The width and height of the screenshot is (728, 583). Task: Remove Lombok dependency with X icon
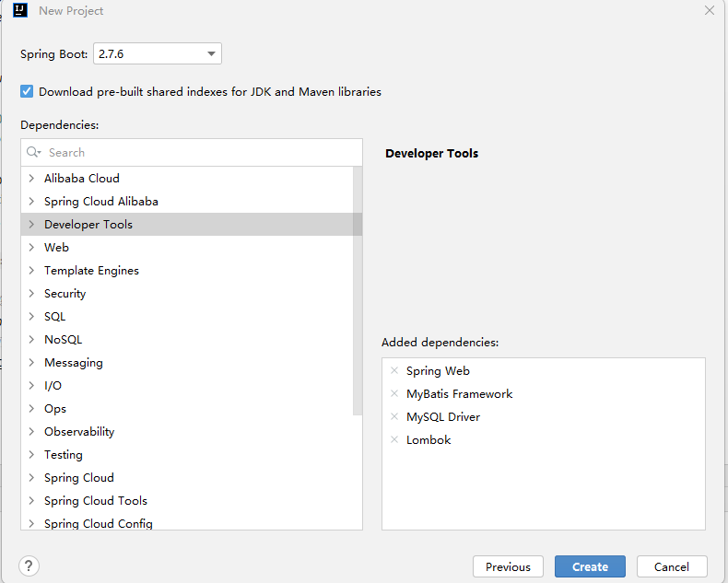tap(394, 439)
